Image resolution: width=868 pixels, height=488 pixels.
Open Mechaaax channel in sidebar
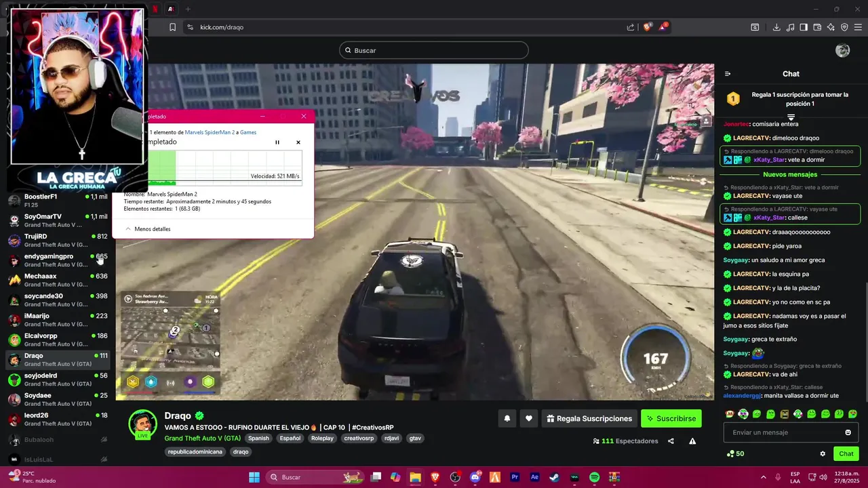point(58,280)
